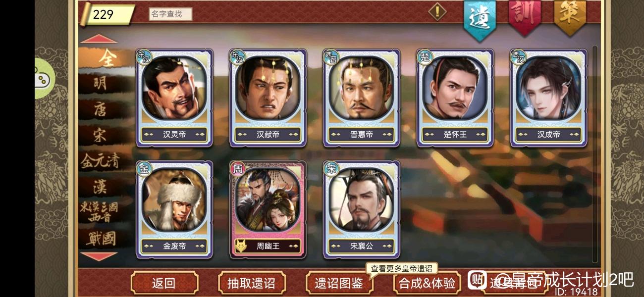Click the 返回 button
The width and height of the screenshot is (644, 297).
[164, 283]
